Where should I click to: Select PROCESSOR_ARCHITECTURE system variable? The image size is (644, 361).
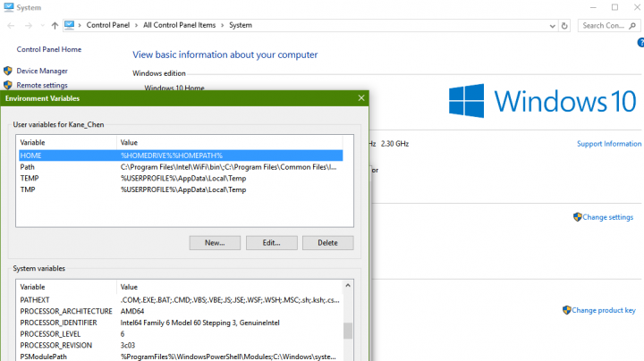pyautogui.click(x=181, y=311)
